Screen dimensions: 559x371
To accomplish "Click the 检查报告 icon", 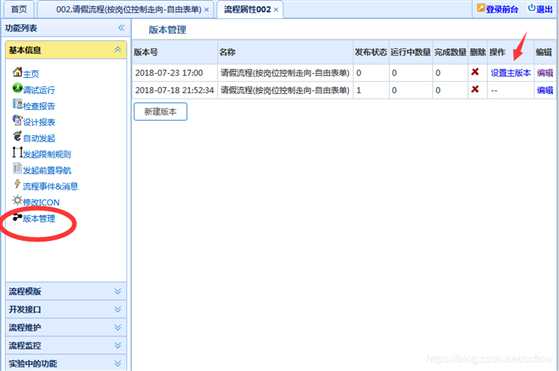I will 17,104.
